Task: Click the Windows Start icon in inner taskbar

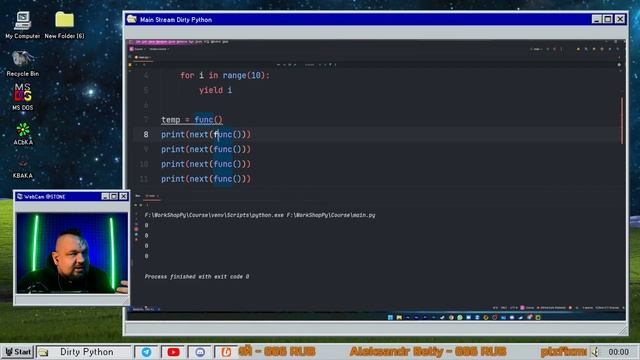Action: 390,317
